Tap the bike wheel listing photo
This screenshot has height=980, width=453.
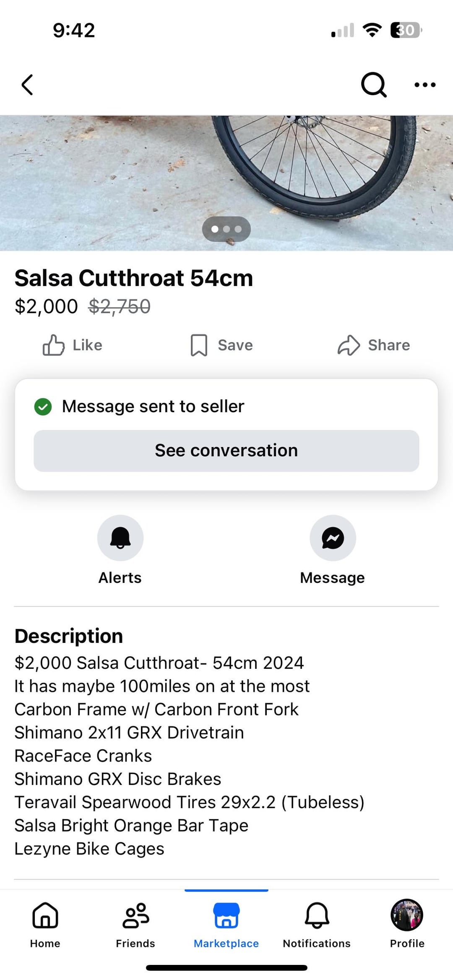(x=226, y=183)
